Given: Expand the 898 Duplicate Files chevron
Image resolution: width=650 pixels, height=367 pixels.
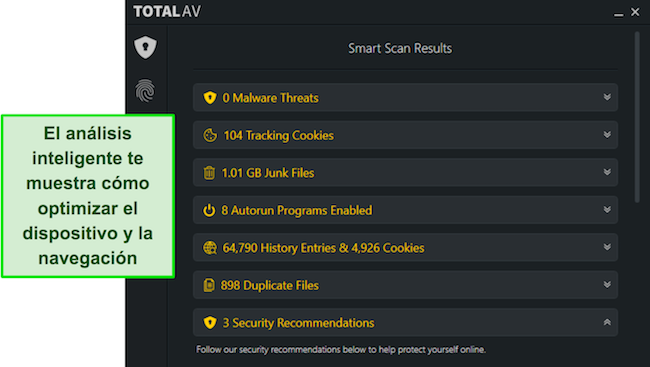Looking at the screenshot, I should (607, 285).
